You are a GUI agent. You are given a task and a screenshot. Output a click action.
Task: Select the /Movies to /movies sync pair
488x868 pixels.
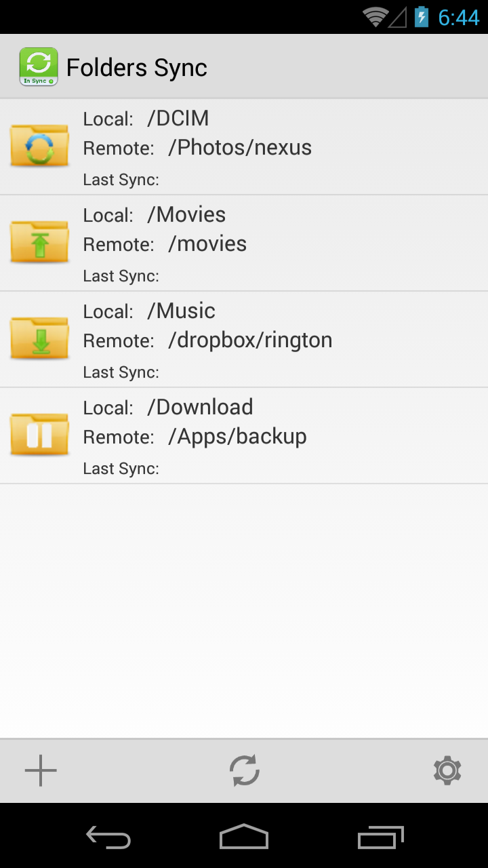pos(244,242)
